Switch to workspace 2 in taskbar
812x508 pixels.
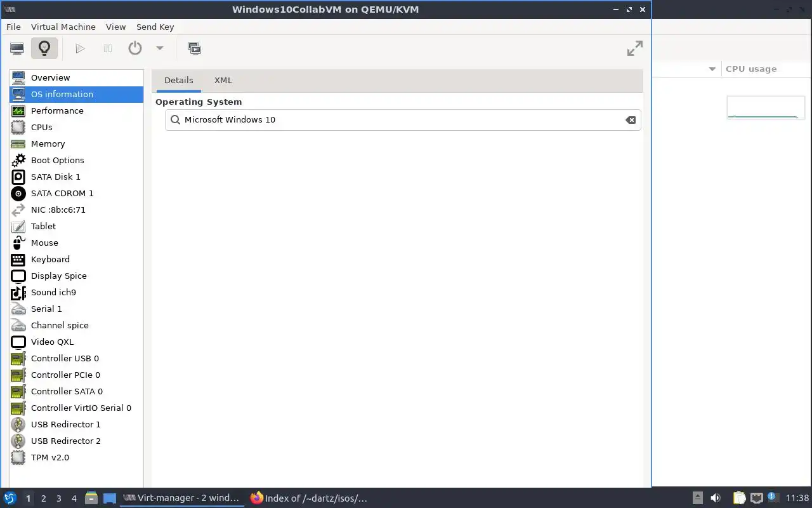[x=44, y=498]
